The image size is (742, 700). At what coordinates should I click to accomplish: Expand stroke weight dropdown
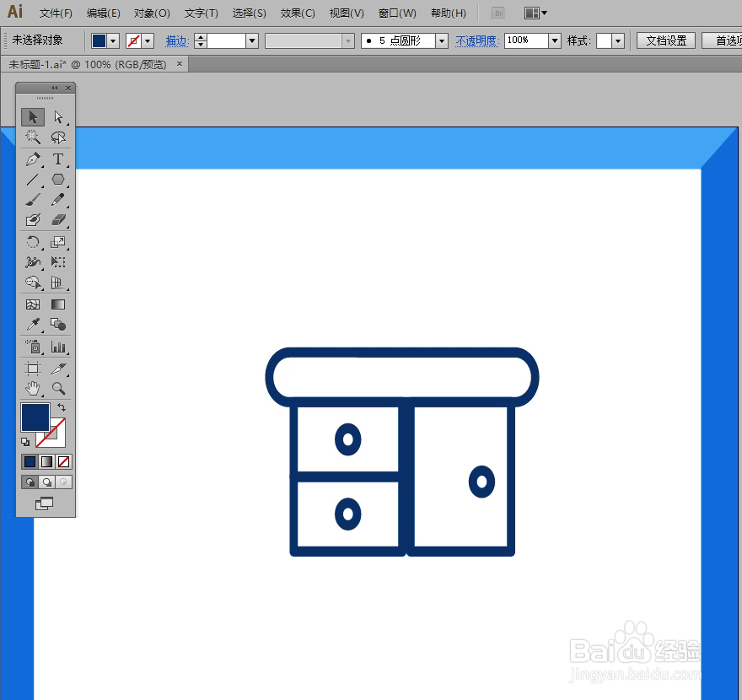pos(252,41)
